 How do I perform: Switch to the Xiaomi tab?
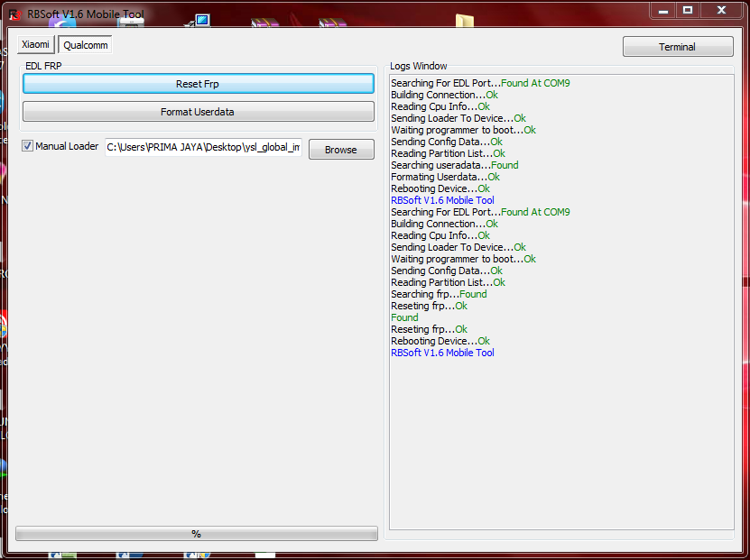35,44
